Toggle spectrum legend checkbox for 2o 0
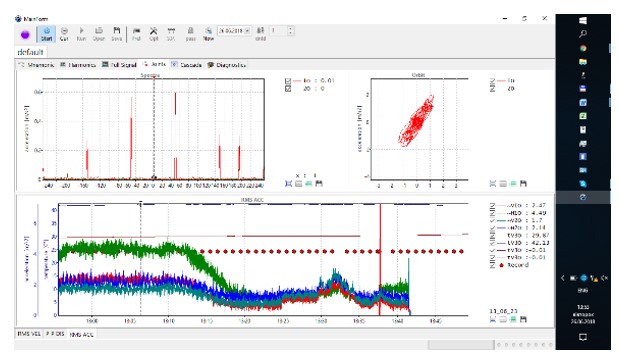The image size is (620, 361). (288, 89)
